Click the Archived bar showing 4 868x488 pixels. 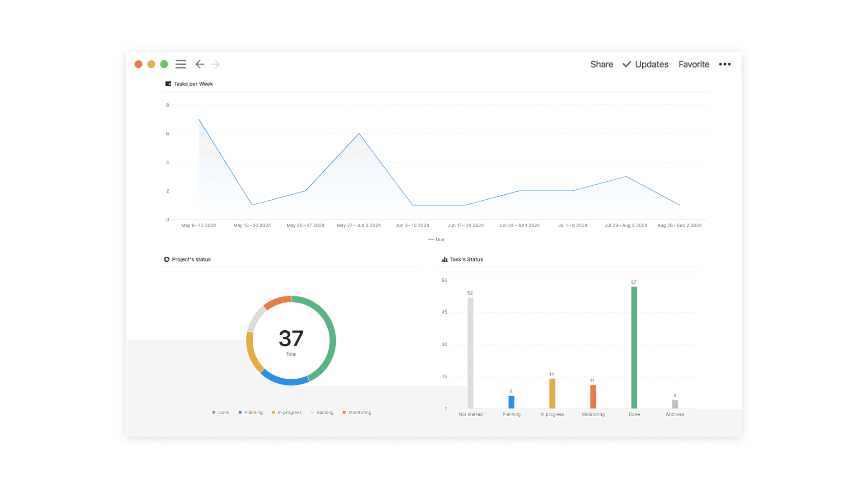pyautogui.click(x=675, y=404)
